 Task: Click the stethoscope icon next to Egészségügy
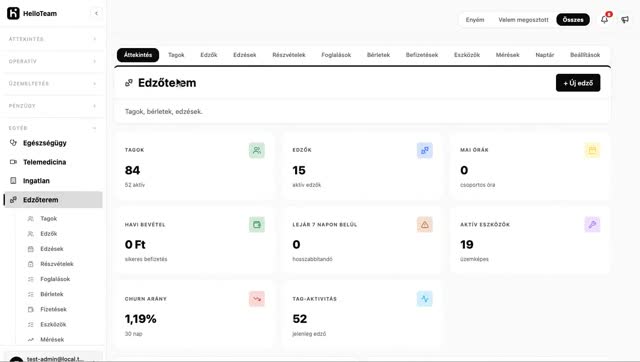tap(13, 143)
